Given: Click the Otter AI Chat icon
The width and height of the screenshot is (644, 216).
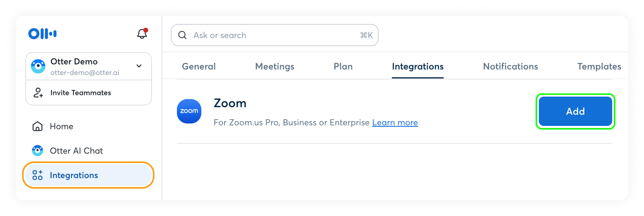Looking at the screenshot, I should 37,151.
